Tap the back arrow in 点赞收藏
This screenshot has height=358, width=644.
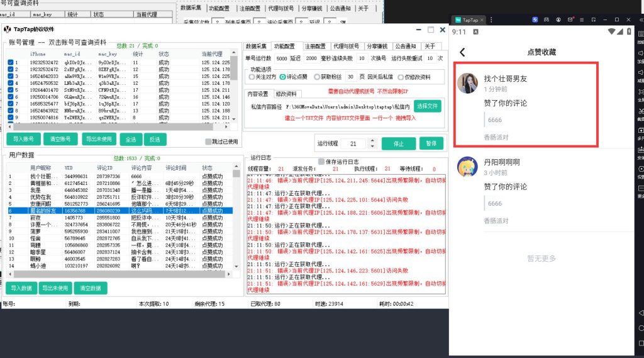[463, 52]
